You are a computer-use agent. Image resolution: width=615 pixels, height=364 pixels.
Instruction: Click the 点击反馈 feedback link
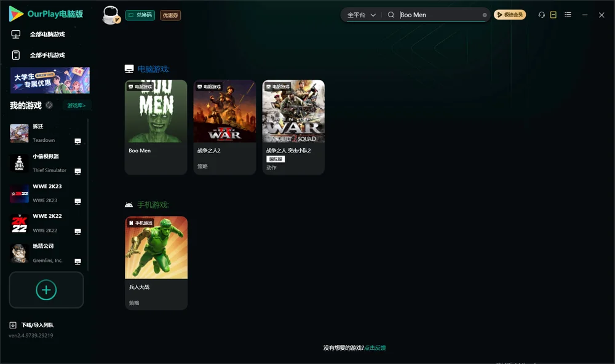375,348
